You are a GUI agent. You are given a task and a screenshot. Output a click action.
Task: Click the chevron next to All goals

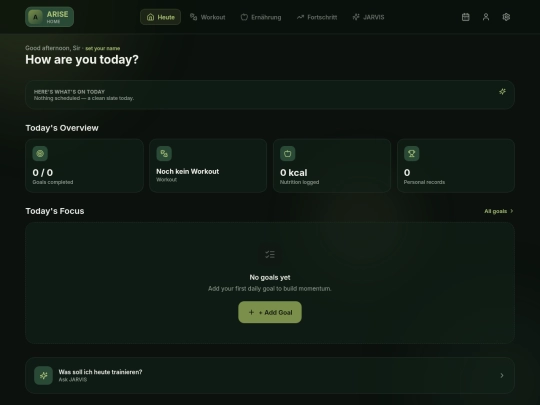click(x=512, y=211)
